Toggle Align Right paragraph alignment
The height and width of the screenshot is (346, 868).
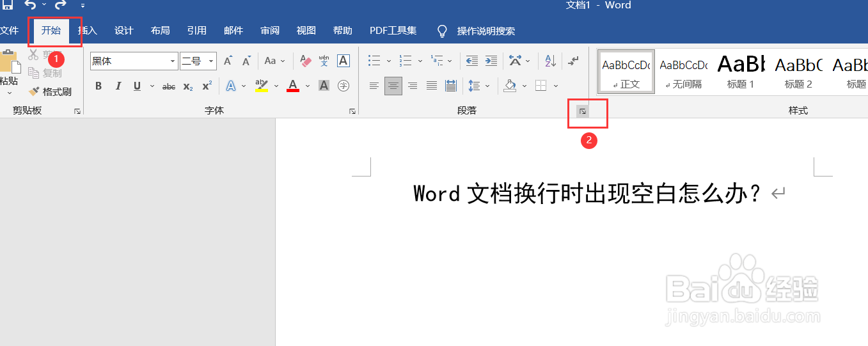click(413, 86)
